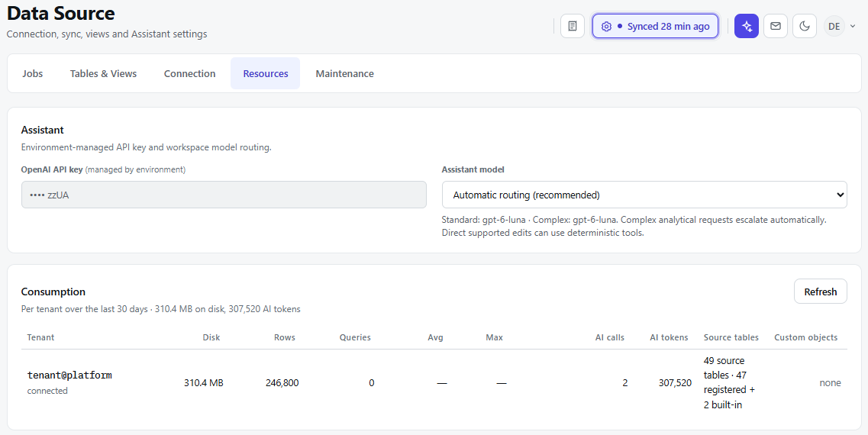This screenshot has width=868, height=435.
Task: Toggle dark mode moon icon
Action: (805, 26)
